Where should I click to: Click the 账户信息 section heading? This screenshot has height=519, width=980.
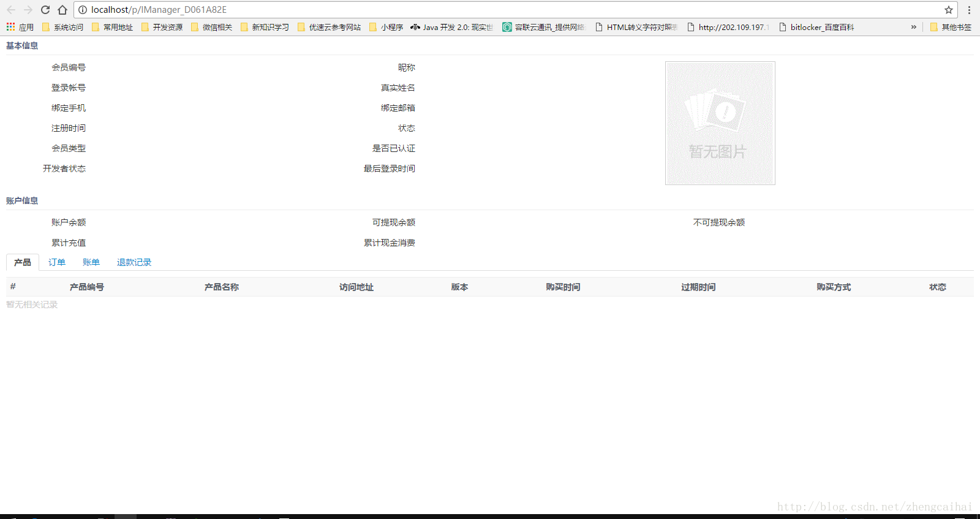[x=22, y=201]
